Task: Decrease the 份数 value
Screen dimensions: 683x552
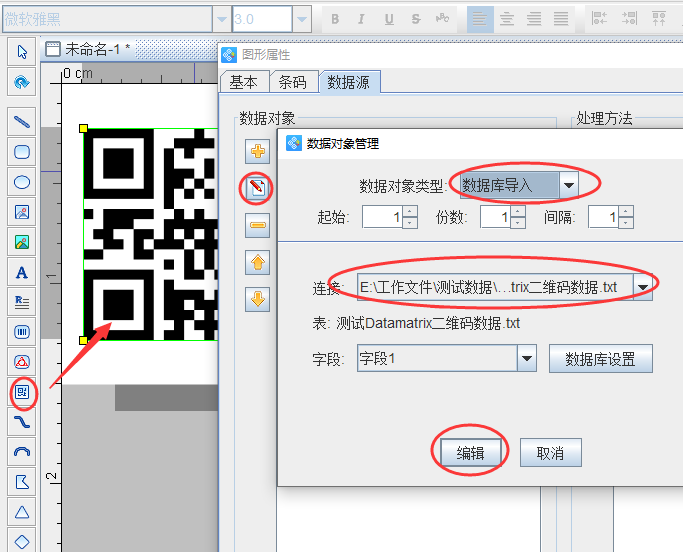Action: [x=517, y=223]
